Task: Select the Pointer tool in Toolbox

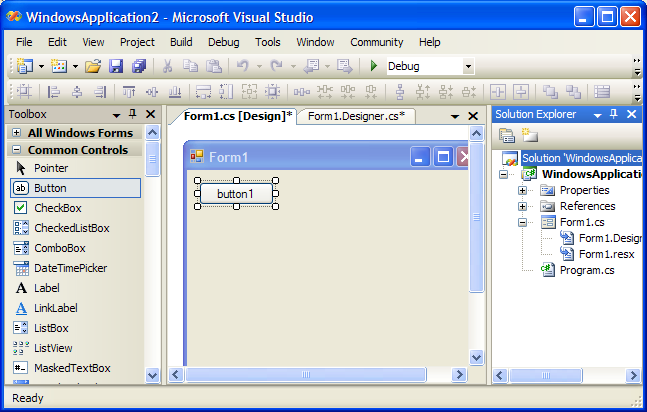Action: point(76,168)
